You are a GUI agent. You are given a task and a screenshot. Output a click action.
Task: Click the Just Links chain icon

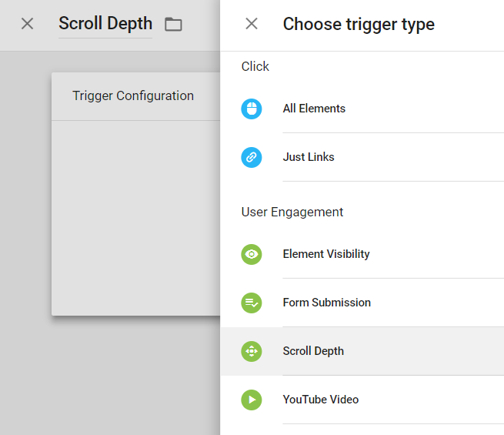[x=252, y=157]
